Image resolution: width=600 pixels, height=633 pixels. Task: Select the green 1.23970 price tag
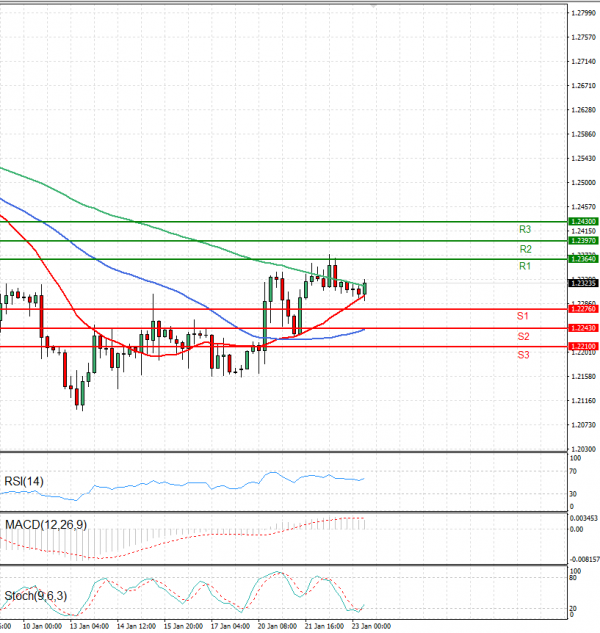tap(583, 240)
